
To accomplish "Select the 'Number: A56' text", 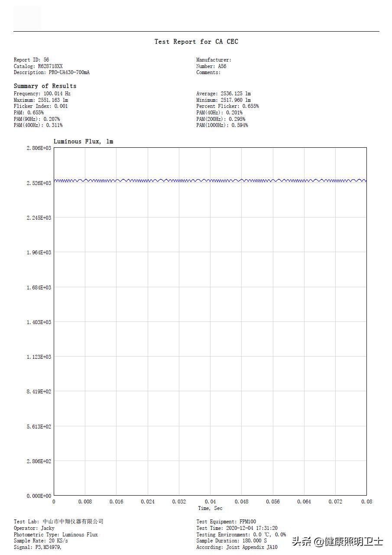I will [211, 66].
